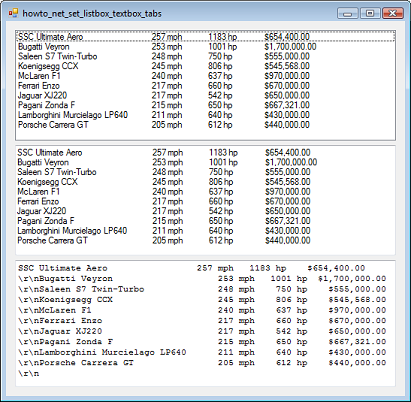Minimize the howto_net_set_listbox_textbox_tabs window
This screenshot has height=402, width=411.
tap(348, 13)
